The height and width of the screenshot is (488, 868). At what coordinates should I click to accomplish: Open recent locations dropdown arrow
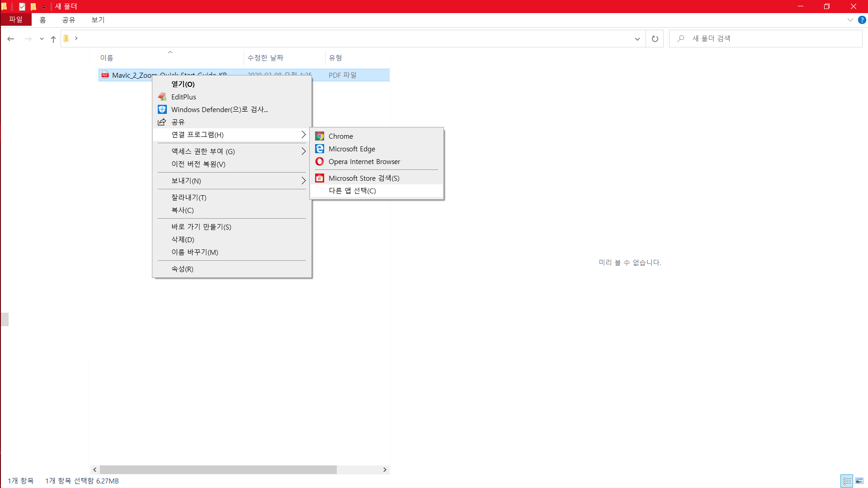tap(42, 39)
